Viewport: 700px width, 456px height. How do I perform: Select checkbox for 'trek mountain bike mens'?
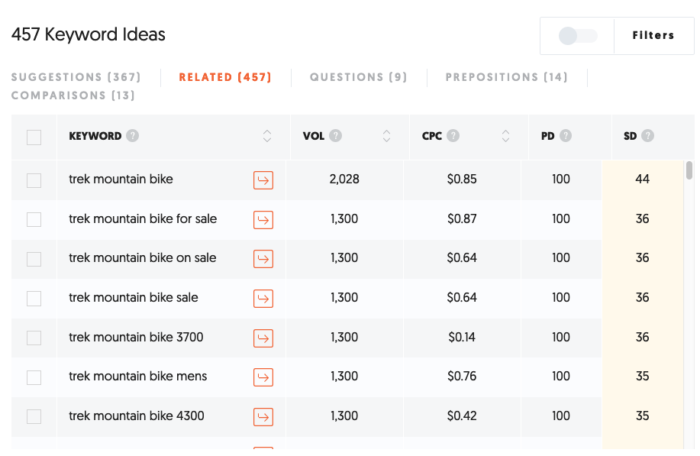coord(34,377)
